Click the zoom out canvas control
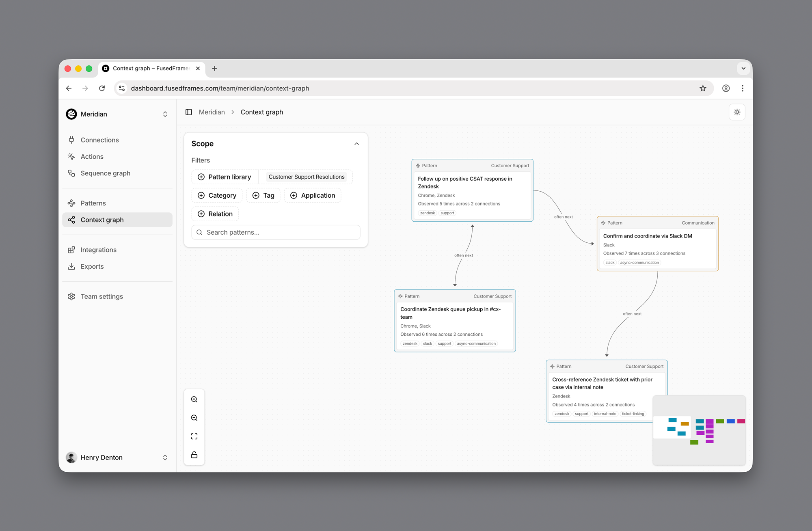Image resolution: width=812 pixels, height=531 pixels. 194,418
